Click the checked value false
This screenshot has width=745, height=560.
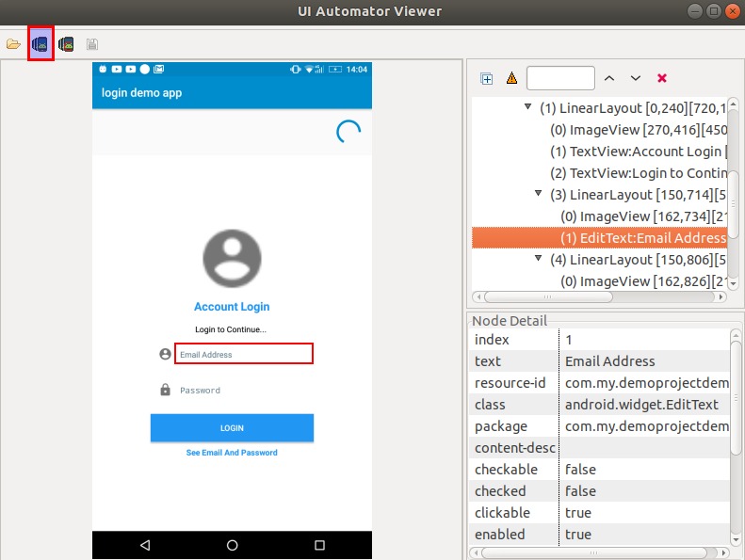[580, 491]
